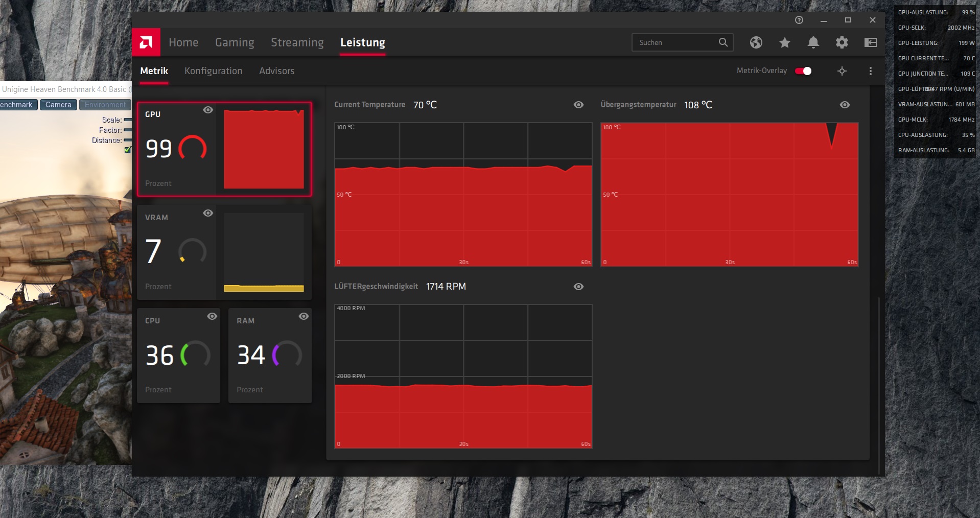Click GPU-AUSLASTUNG overlay entry

(936, 12)
